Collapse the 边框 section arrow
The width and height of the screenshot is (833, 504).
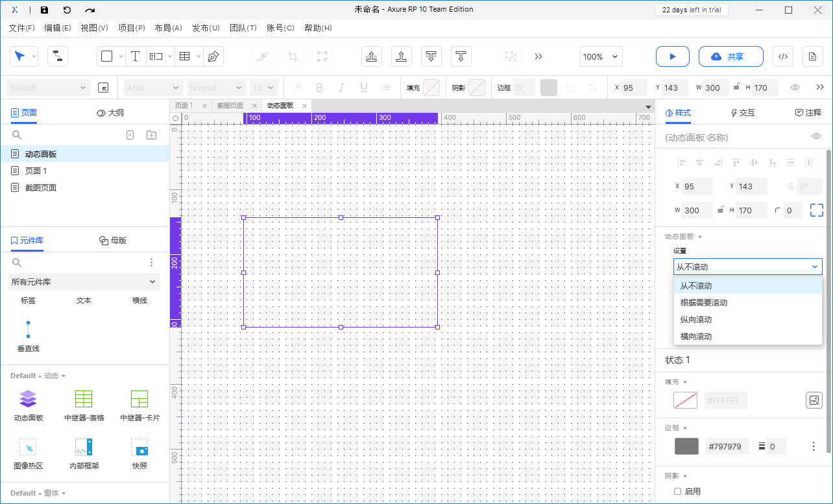click(685, 428)
